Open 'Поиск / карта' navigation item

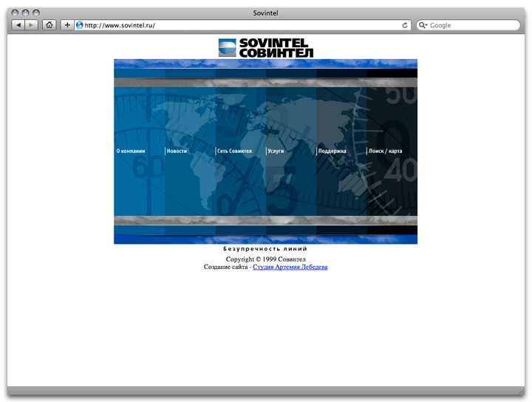pos(386,151)
